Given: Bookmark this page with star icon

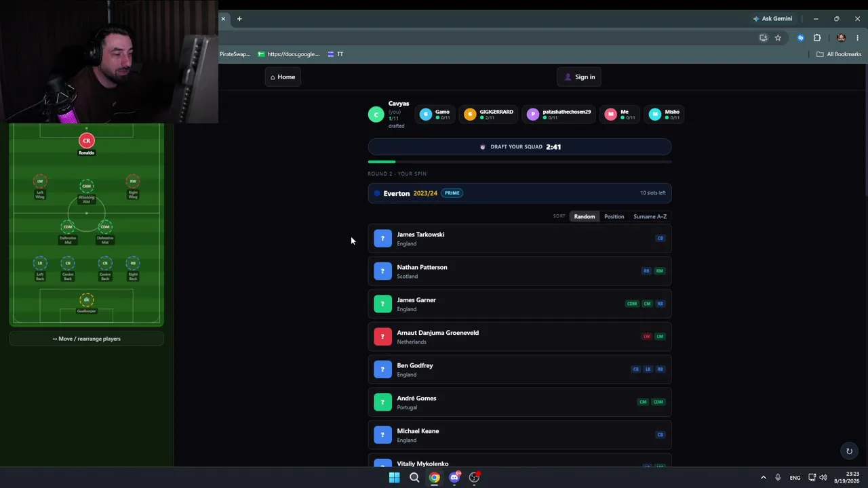Looking at the screenshot, I should 778,38.
